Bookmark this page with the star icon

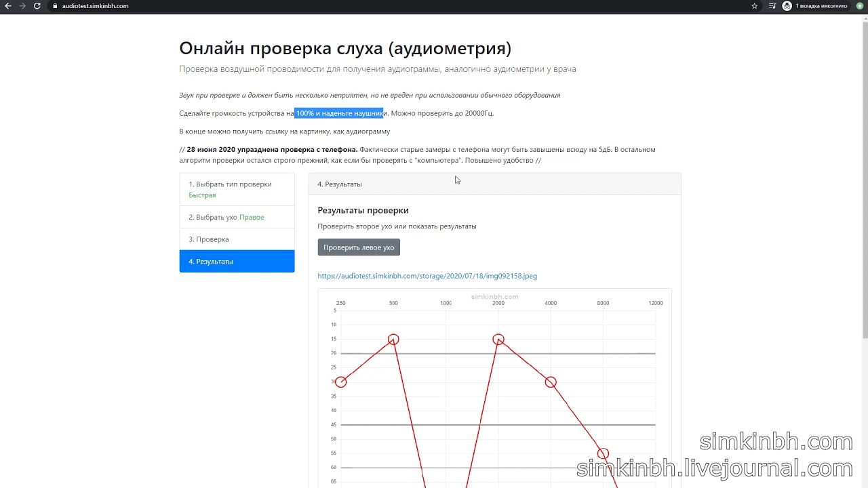(x=755, y=6)
